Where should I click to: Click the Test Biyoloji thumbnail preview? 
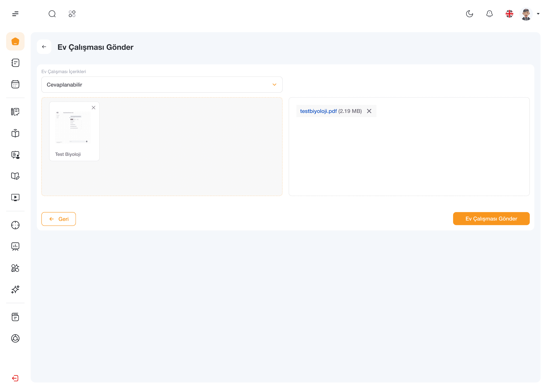[x=73, y=127]
